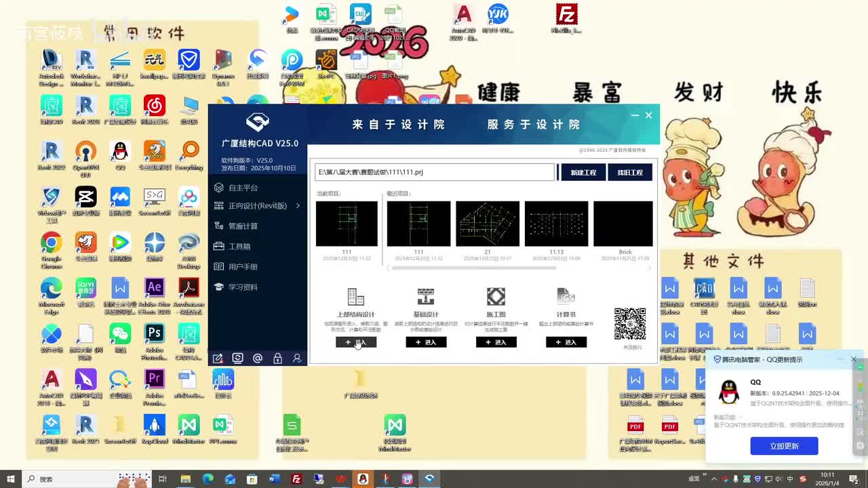Expand the 正向设计(Revit版) submenu arrow
868x488 pixels.
[x=298, y=205]
